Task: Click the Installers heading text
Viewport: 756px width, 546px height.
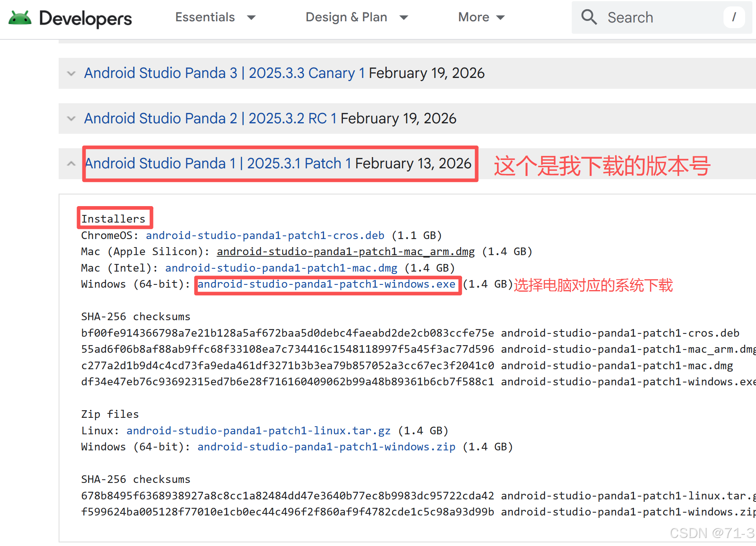Action: (x=113, y=219)
